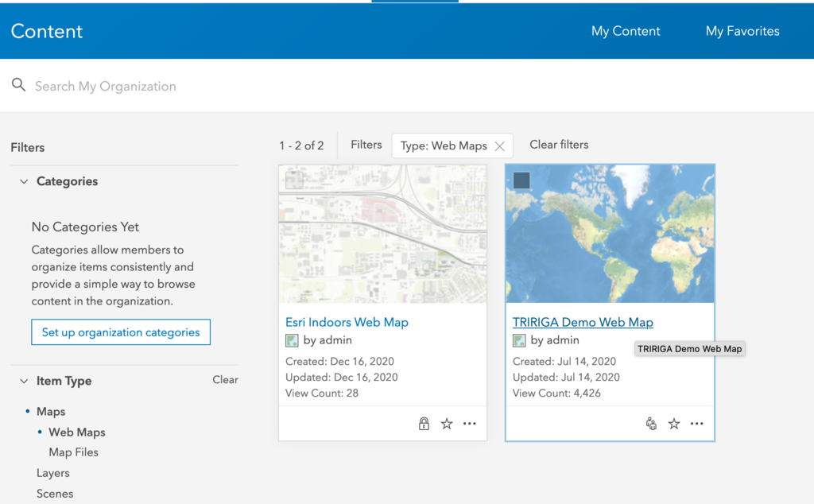Switch to My Favorites tab

coord(742,31)
